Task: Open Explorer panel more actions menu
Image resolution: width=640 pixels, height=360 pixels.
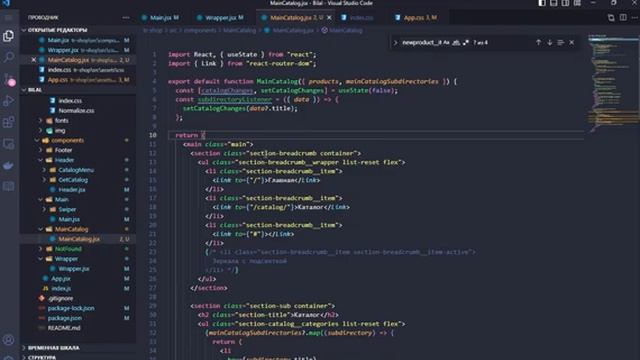Action: (x=125, y=18)
